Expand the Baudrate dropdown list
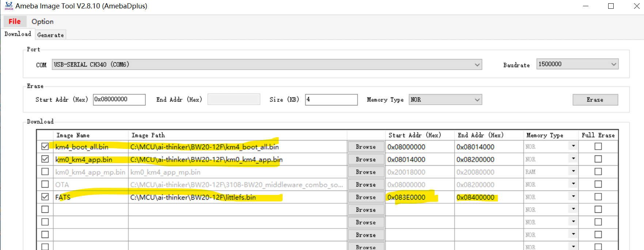644x250 pixels. click(613, 64)
